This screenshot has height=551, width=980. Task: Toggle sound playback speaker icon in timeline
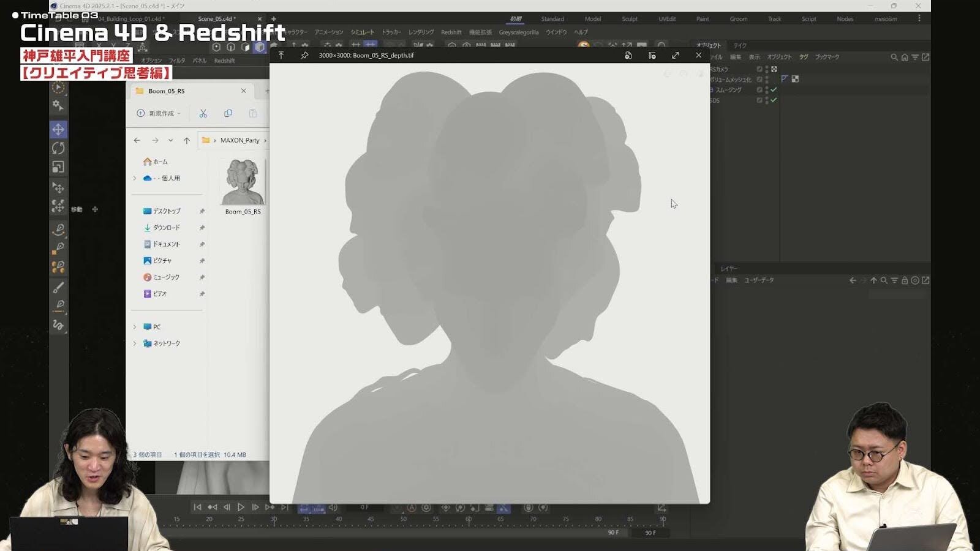click(x=333, y=508)
